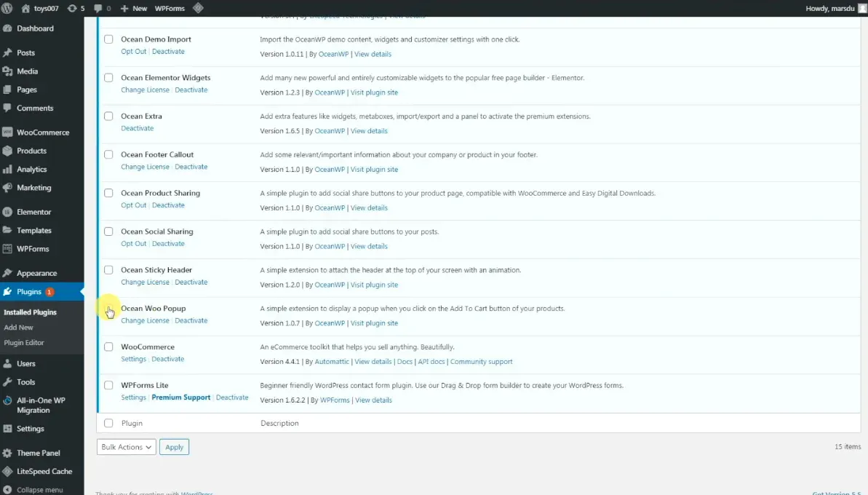Image resolution: width=868 pixels, height=495 pixels.
Task: Go to Plugin Editor in the sidebar
Action: [x=24, y=343]
